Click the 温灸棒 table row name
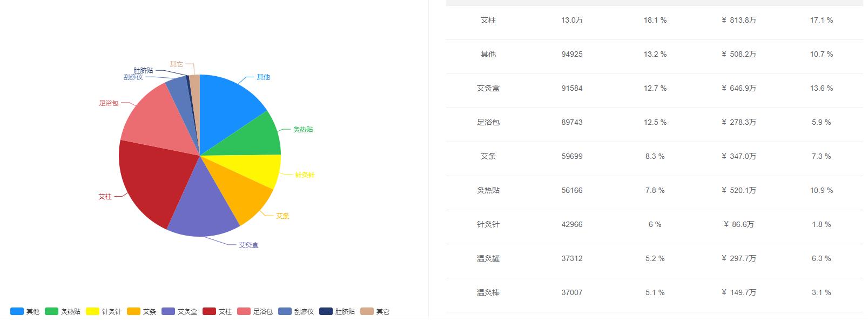 pyautogui.click(x=488, y=292)
